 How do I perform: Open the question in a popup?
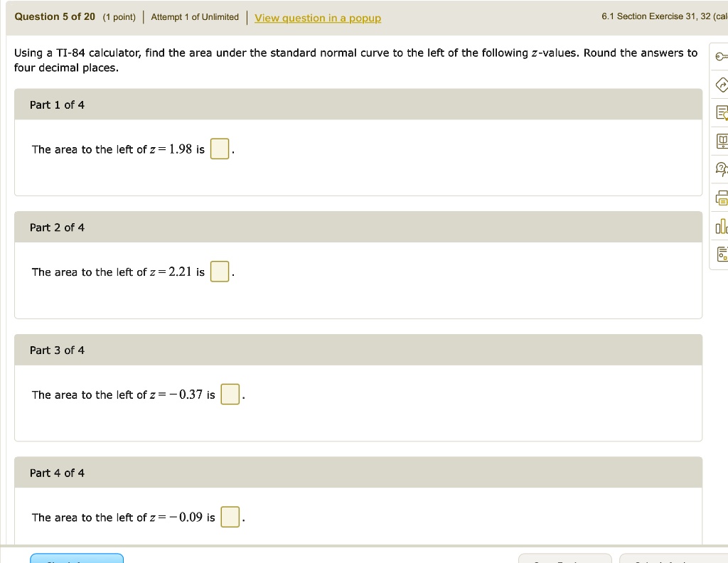[318, 18]
